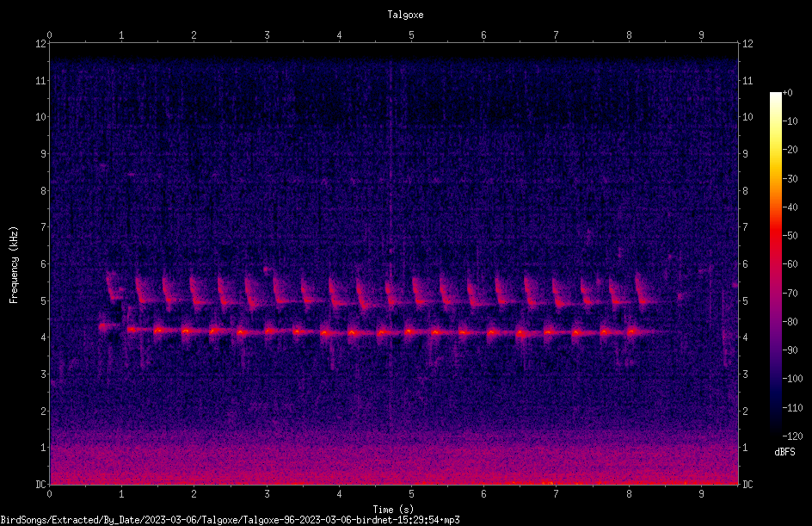The image size is (812, 526).
Task: Click the 10 kHz label on right axis
Action: pyautogui.click(x=747, y=117)
